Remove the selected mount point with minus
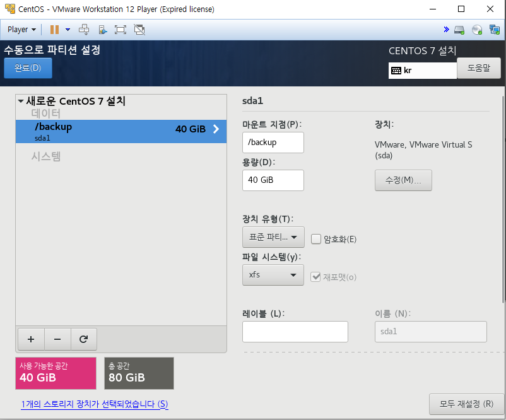This screenshot has width=506, height=420. click(x=57, y=339)
